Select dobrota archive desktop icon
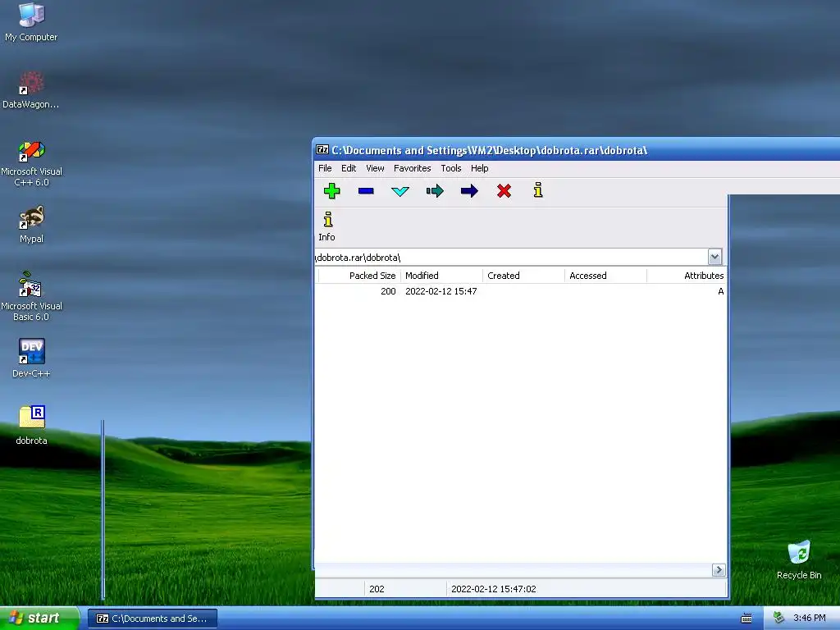 click(x=31, y=426)
